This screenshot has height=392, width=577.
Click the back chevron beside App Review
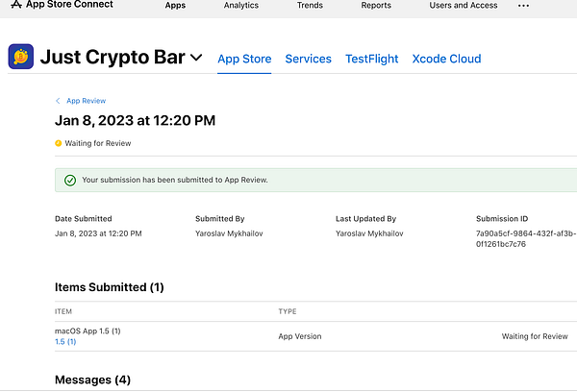coord(58,101)
